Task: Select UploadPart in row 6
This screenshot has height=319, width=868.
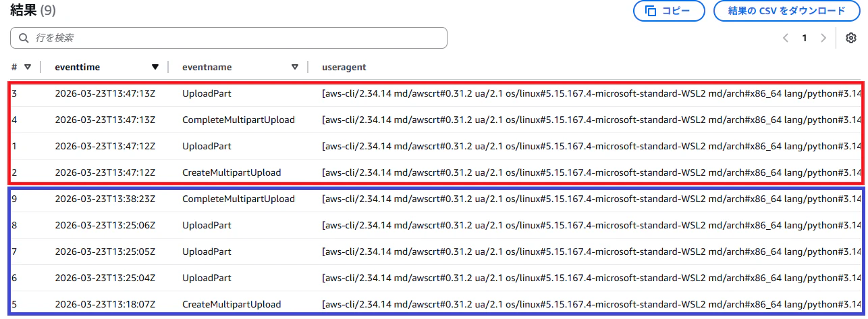Action: coord(207,278)
